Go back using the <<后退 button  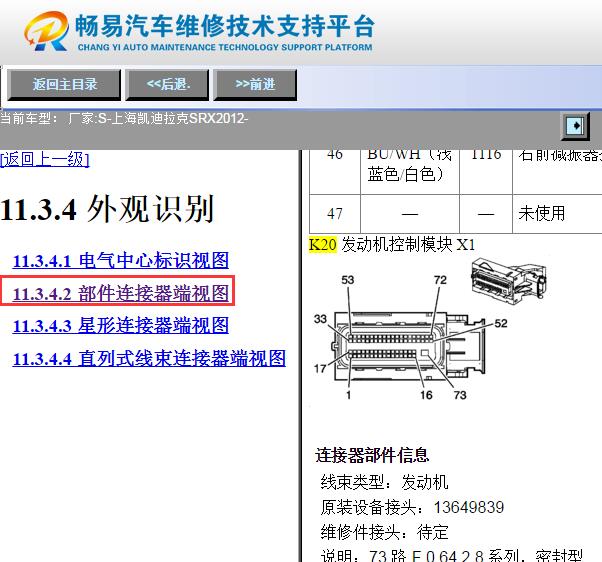click(x=167, y=84)
